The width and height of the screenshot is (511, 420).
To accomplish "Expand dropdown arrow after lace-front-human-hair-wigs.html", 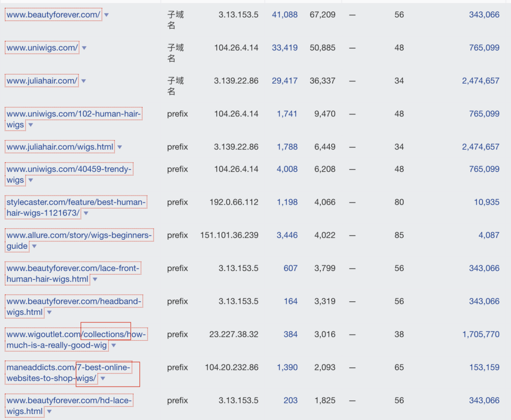I will click(x=95, y=280).
